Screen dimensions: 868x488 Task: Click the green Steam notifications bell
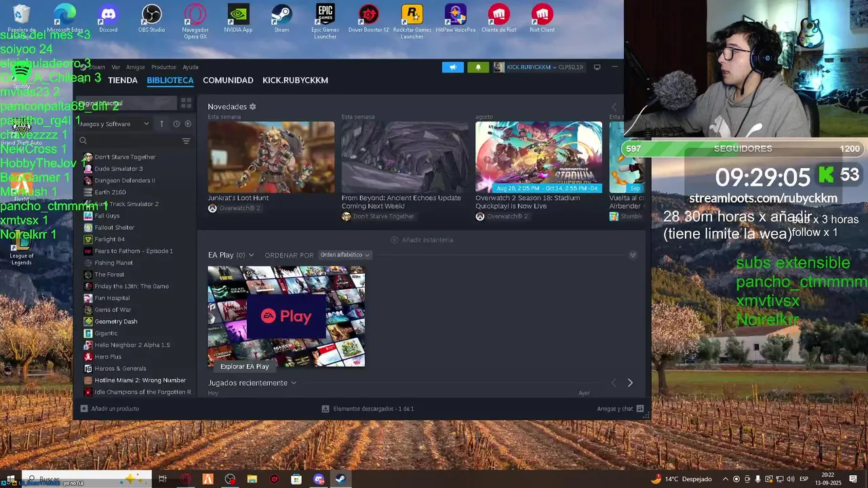pos(477,67)
